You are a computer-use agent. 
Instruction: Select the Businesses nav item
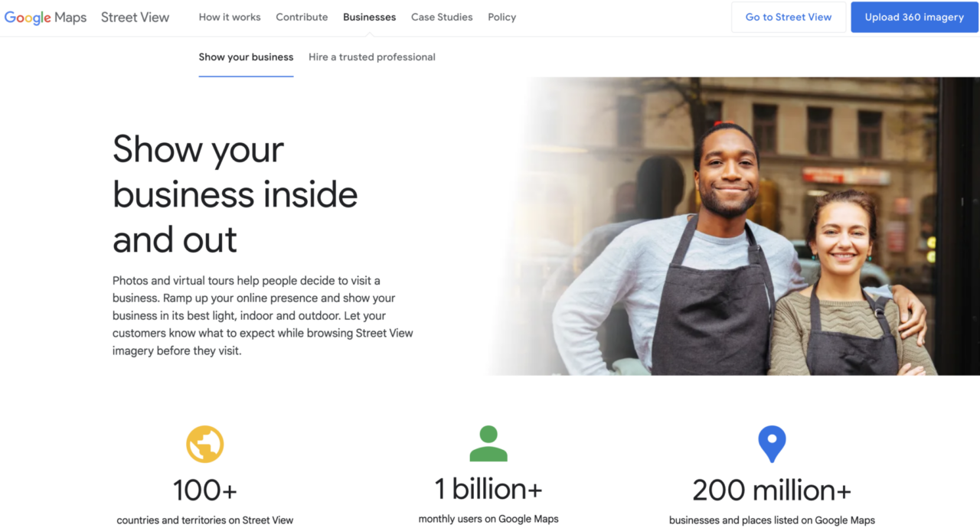(370, 17)
